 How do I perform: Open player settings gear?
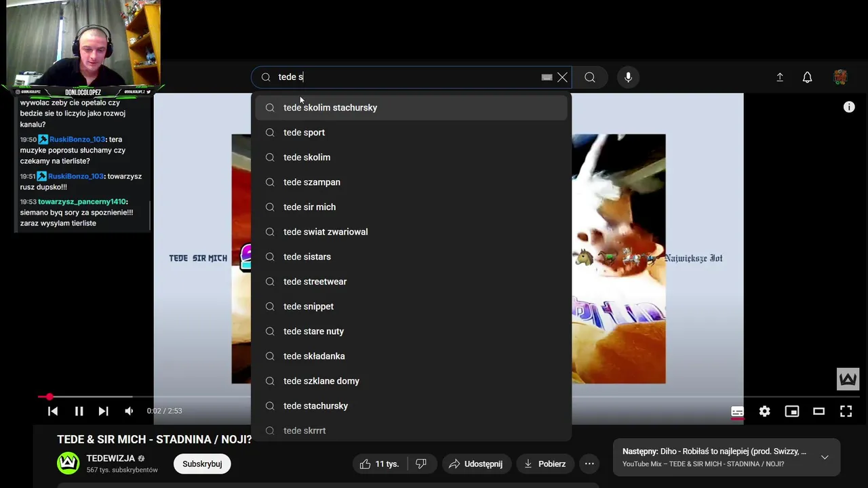[764, 411]
